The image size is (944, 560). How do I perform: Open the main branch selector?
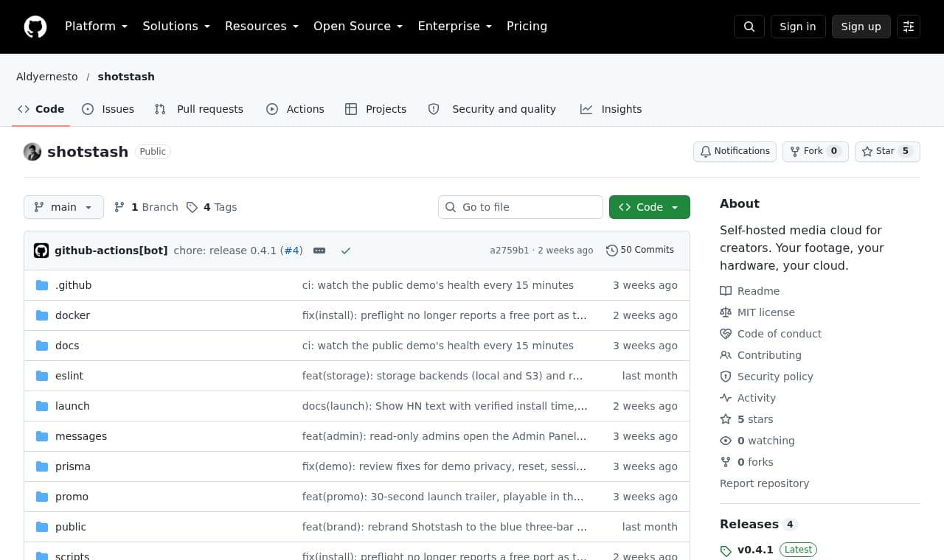click(63, 207)
